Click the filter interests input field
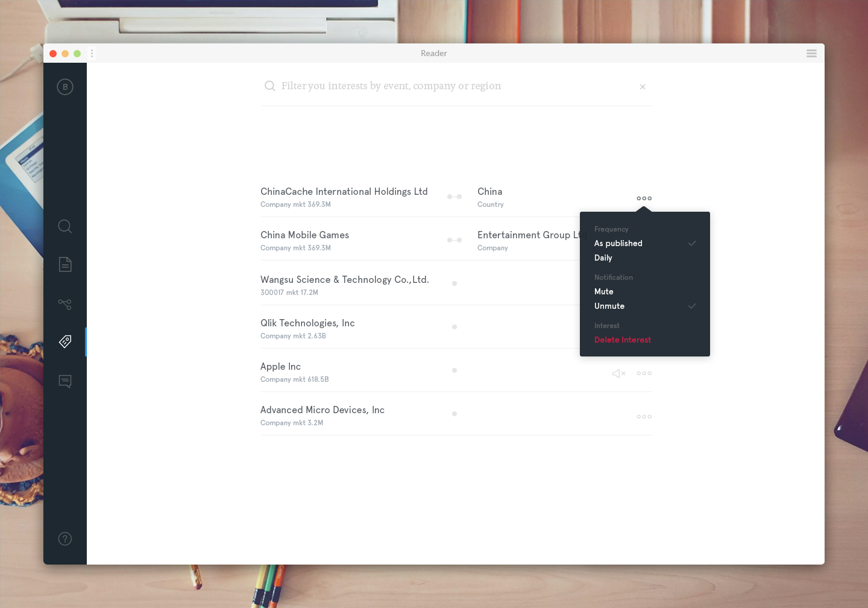The height and width of the screenshot is (608, 868). click(x=456, y=86)
